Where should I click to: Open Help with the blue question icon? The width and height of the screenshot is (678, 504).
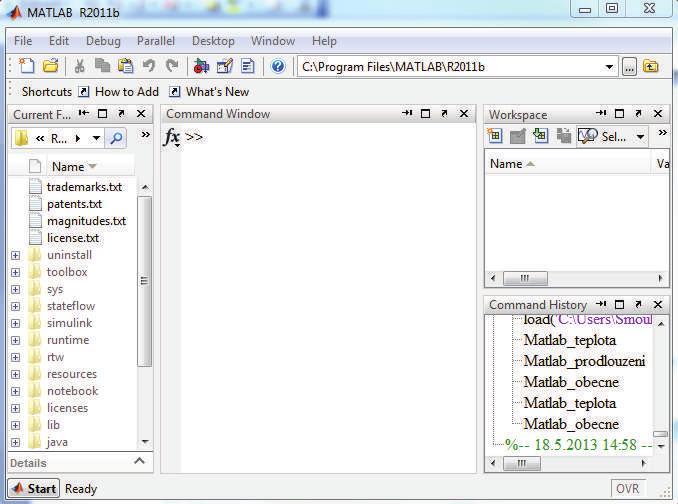[x=278, y=66]
